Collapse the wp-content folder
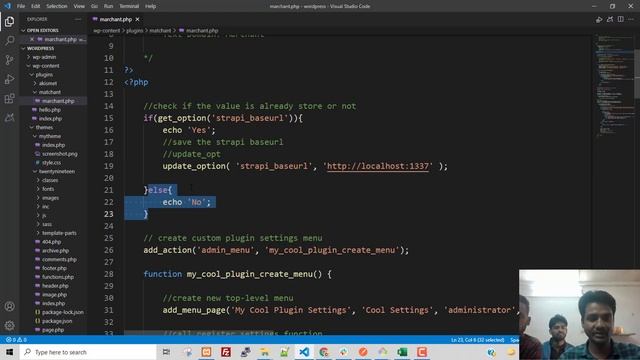The image size is (640, 360). coord(45,66)
